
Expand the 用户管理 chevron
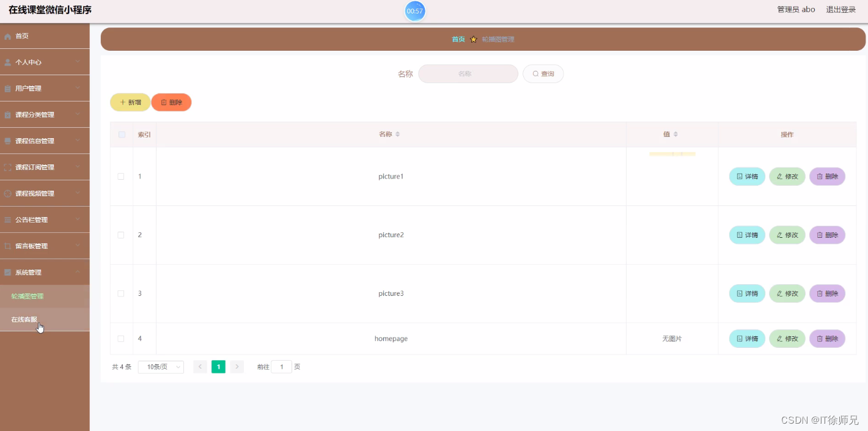(78, 89)
